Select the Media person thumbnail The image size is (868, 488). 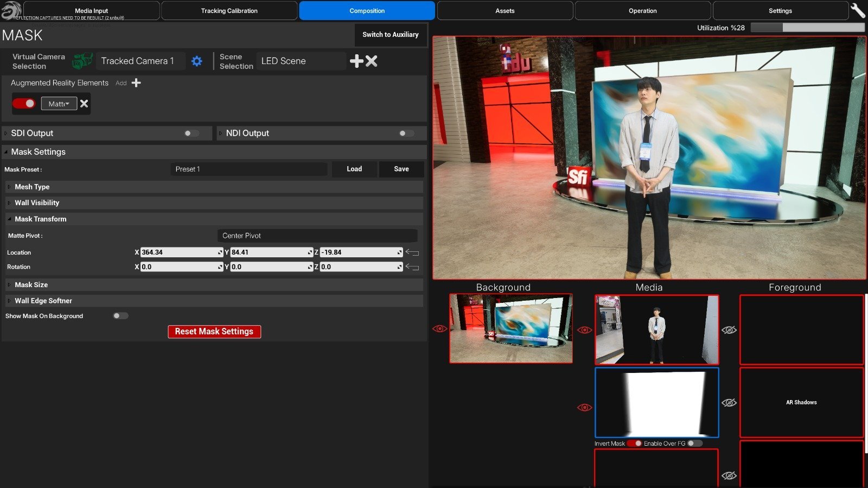(x=657, y=329)
